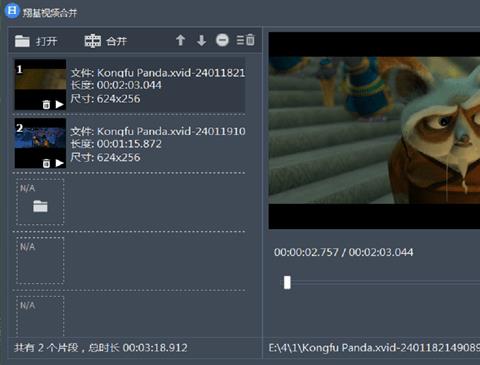Add a video via empty slot folder icon

[40, 206]
